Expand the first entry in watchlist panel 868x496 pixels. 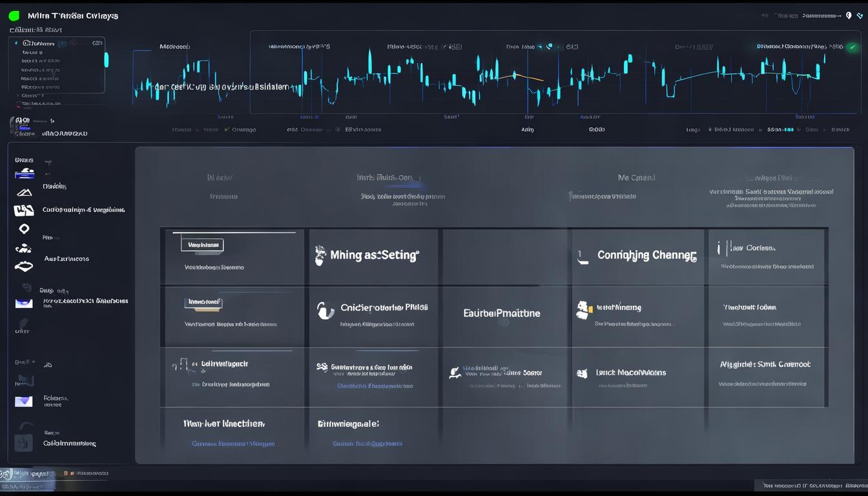16,43
